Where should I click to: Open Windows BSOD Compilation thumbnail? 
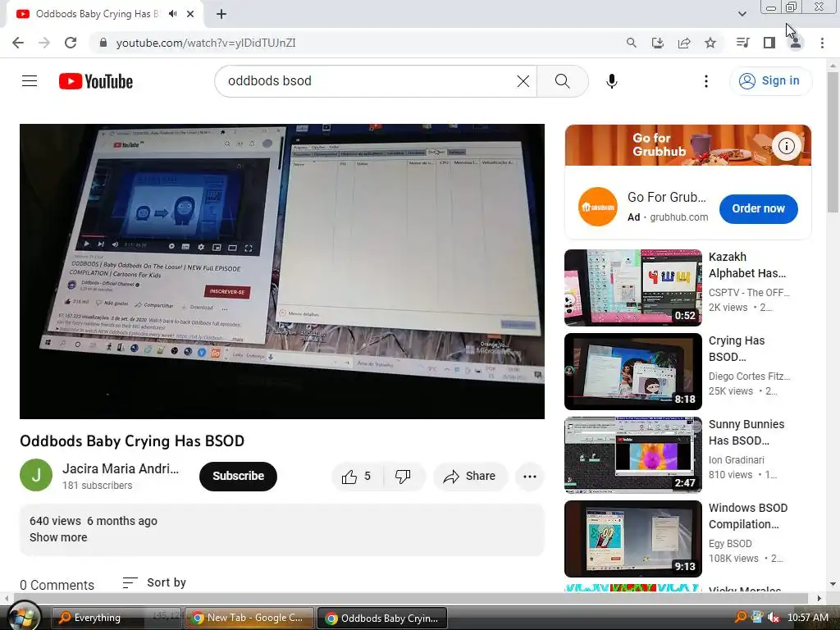[x=633, y=538]
